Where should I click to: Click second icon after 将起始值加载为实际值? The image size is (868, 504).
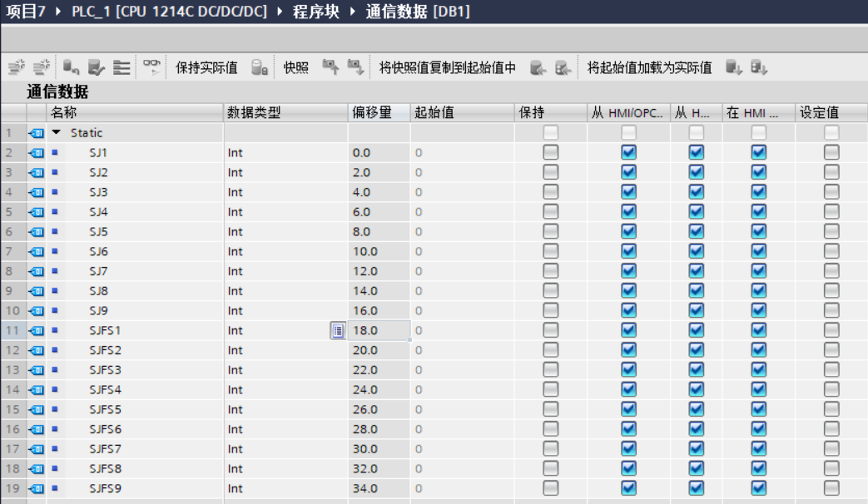[x=758, y=67]
